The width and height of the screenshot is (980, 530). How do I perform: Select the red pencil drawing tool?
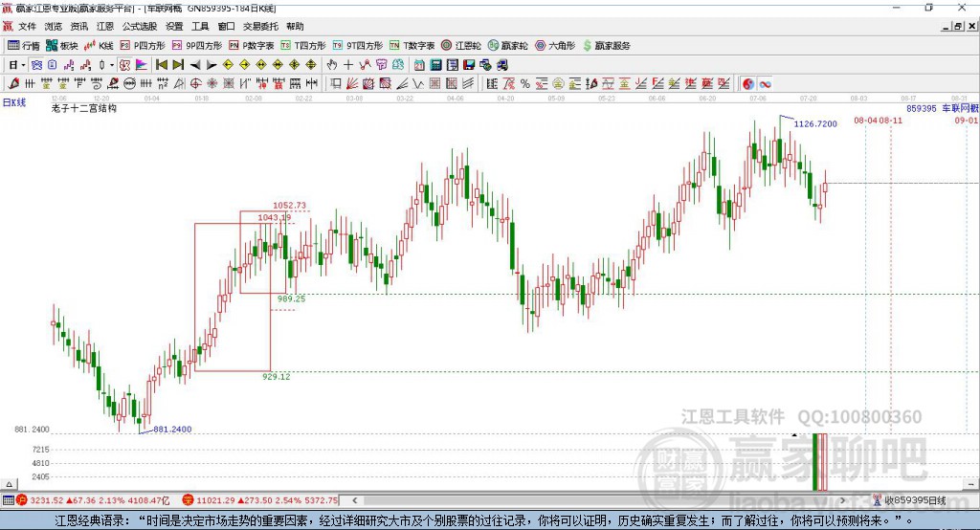(13, 84)
